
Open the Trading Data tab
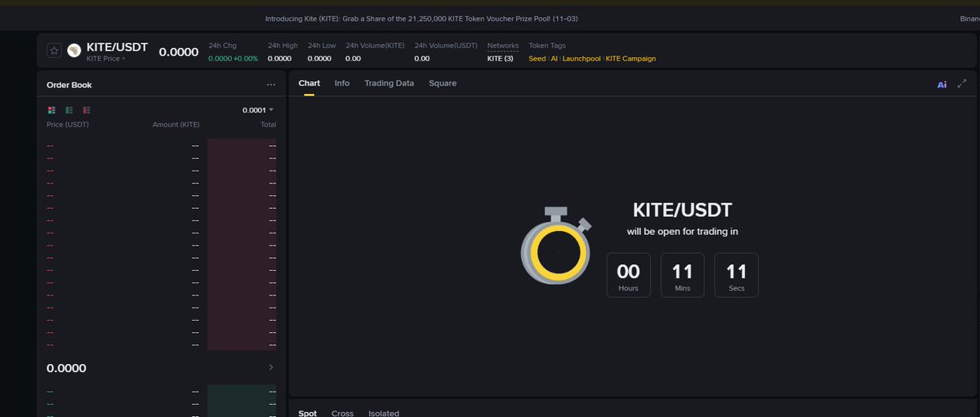(x=389, y=83)
